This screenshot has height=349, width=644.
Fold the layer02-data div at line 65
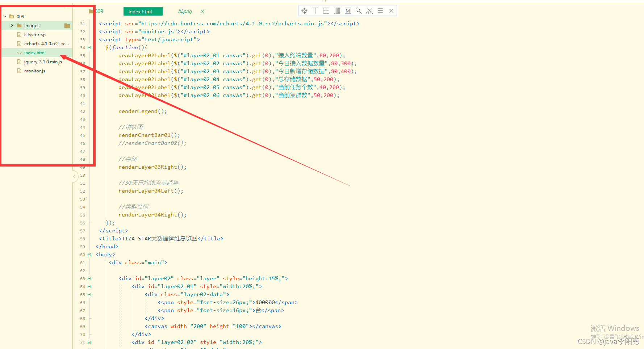click(x=89, y=294)
